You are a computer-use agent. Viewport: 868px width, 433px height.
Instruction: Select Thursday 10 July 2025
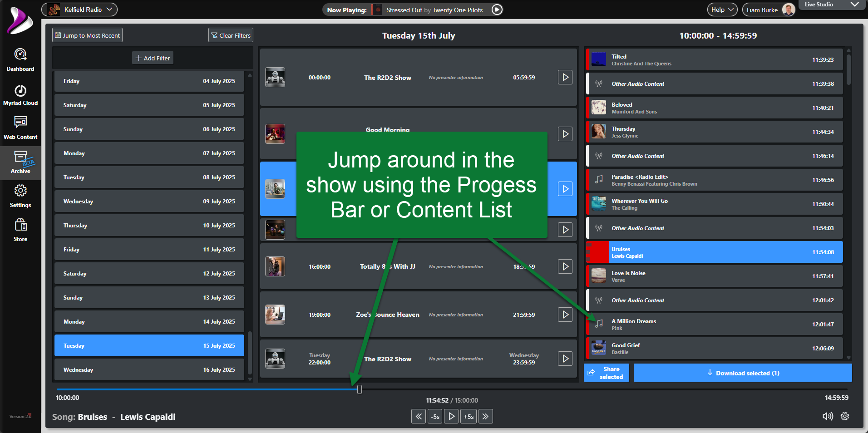click(149, 226)
